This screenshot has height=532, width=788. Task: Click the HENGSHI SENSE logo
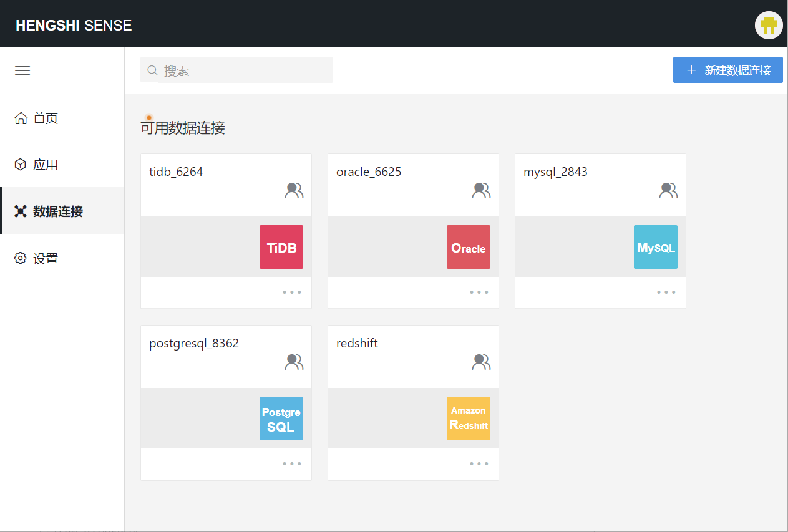(74, 26)
